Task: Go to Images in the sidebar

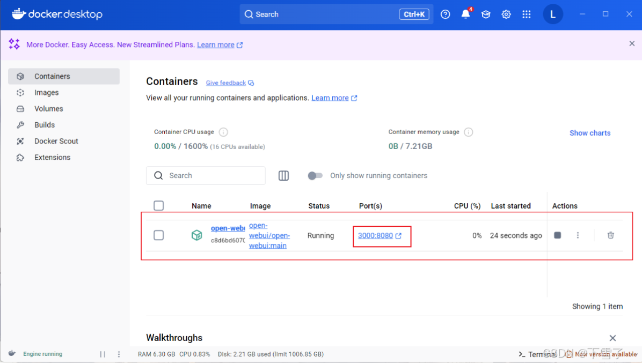Action: (x=64, y=93)
